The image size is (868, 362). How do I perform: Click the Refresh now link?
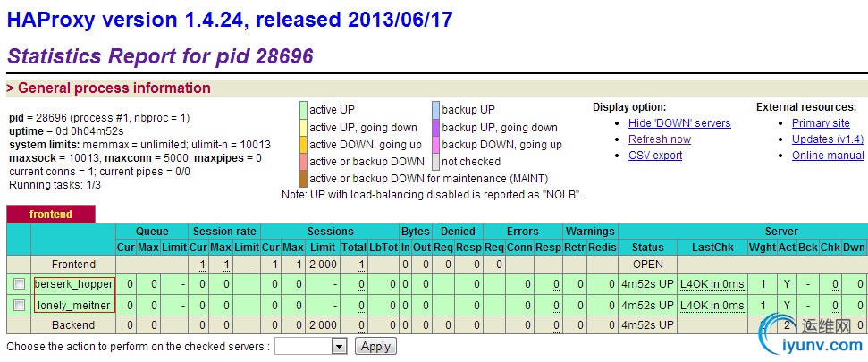click(660, 139)
